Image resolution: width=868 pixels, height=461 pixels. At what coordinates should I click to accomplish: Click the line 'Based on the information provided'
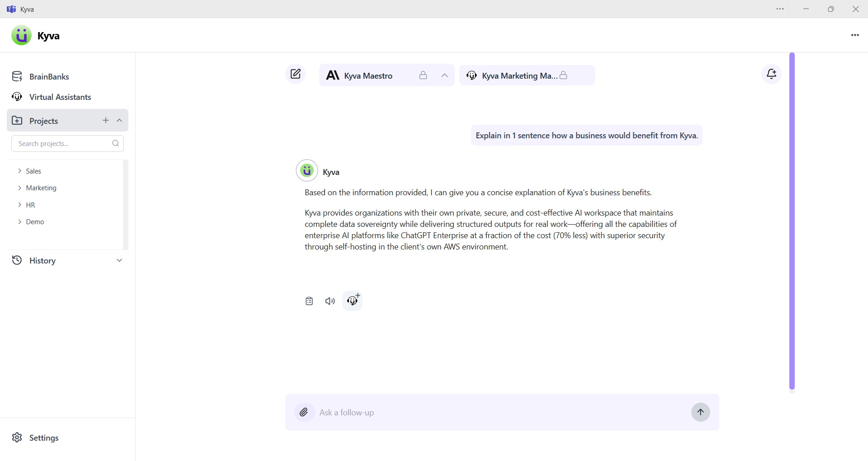tap(478, 192)
